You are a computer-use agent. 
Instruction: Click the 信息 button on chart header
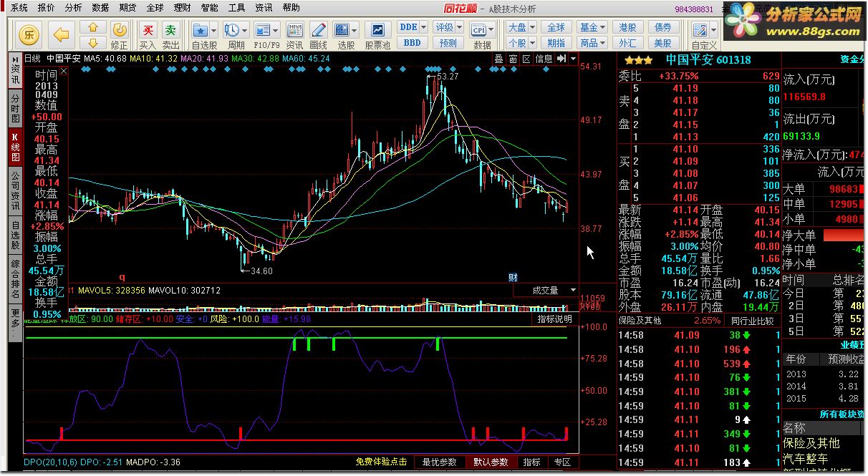click(x=544, y=59)
